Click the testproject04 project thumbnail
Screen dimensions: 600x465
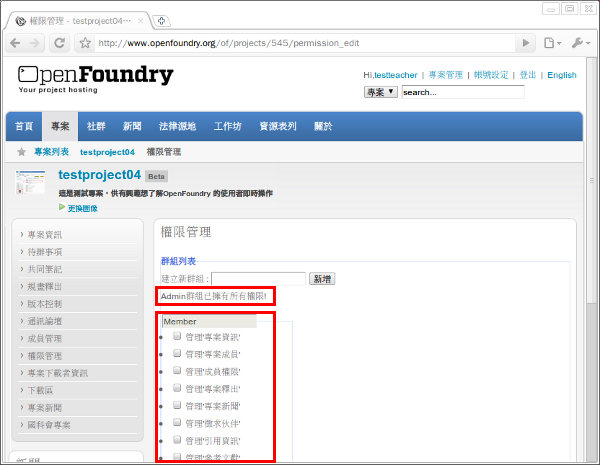point(30,182)
